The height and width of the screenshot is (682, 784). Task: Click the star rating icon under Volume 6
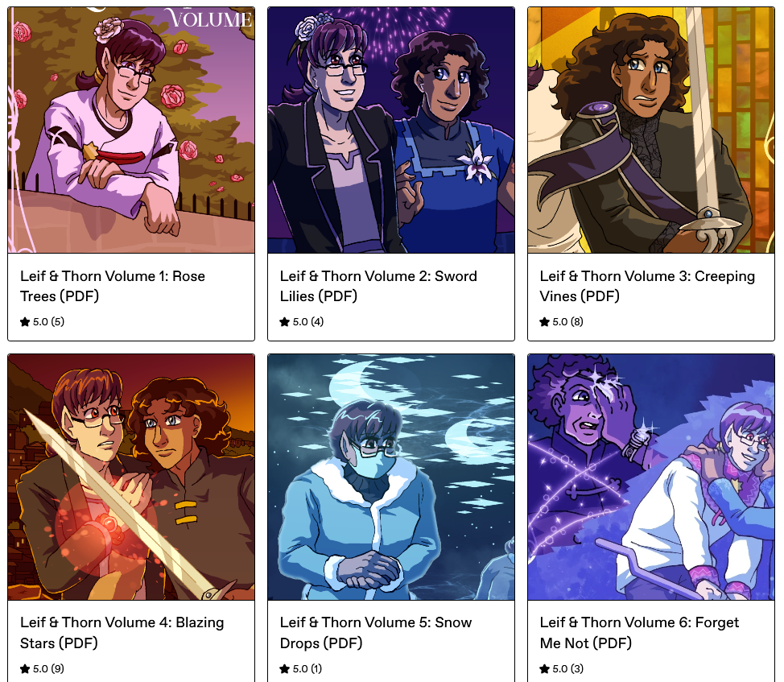click(545, 668)
